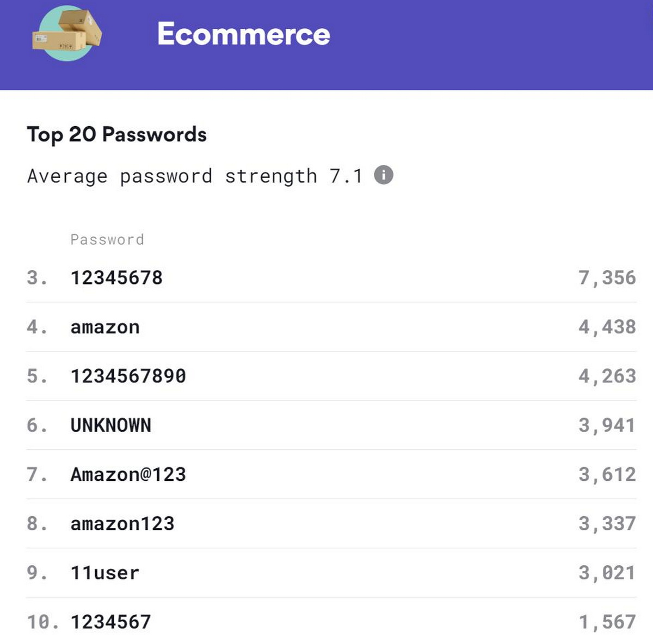
Task: Select the UNKNOWN password row
Action: click(x=111, y=425)
